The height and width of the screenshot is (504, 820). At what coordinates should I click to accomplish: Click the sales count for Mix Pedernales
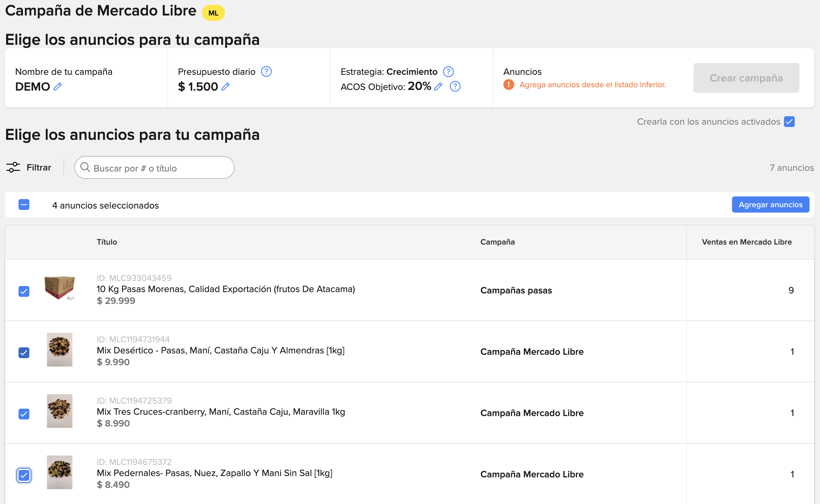pyautogui.click(x=792, y=474)
